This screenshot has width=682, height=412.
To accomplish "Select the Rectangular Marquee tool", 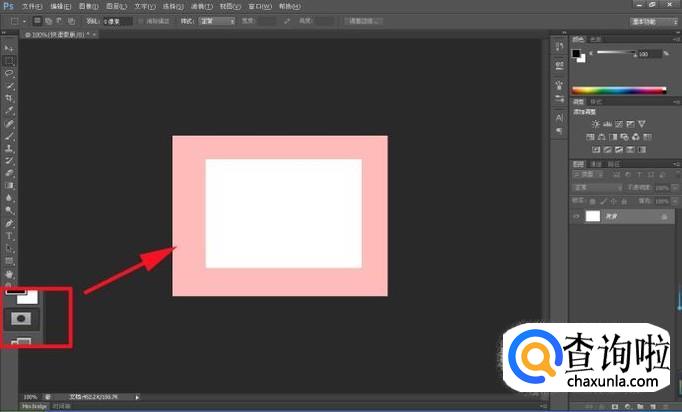I will 9,61.
